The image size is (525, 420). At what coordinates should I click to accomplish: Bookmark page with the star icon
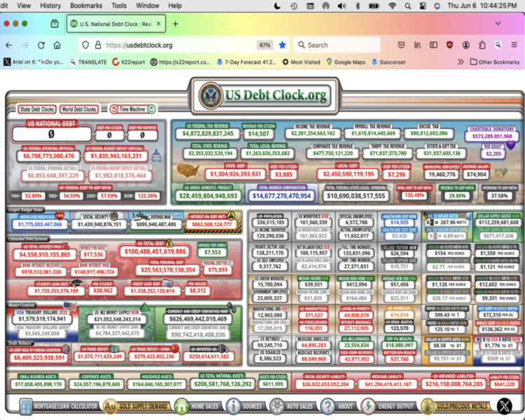tap(283, 45)
